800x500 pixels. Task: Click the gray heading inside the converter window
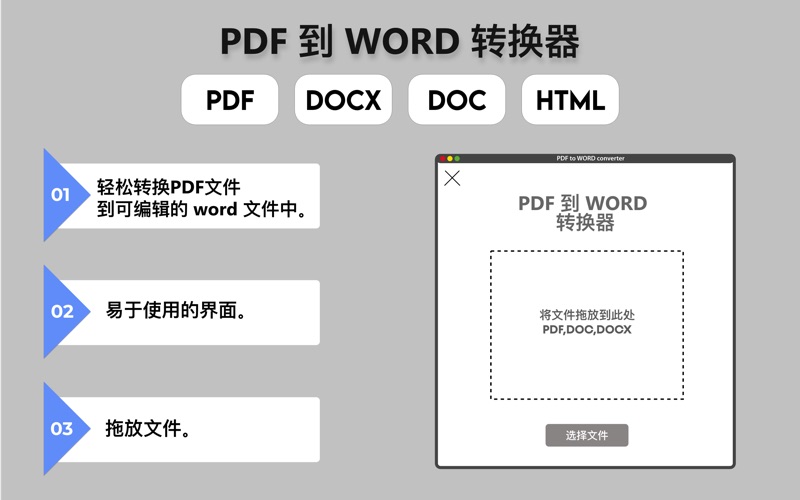[582, 213]
